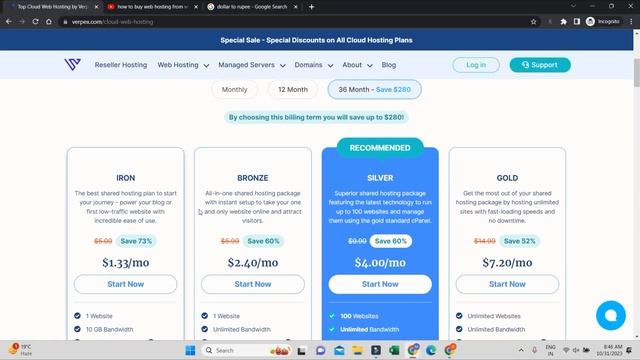Start Now on GOLD plan
This screenshot has height=360, width=640.
point(507,284)
